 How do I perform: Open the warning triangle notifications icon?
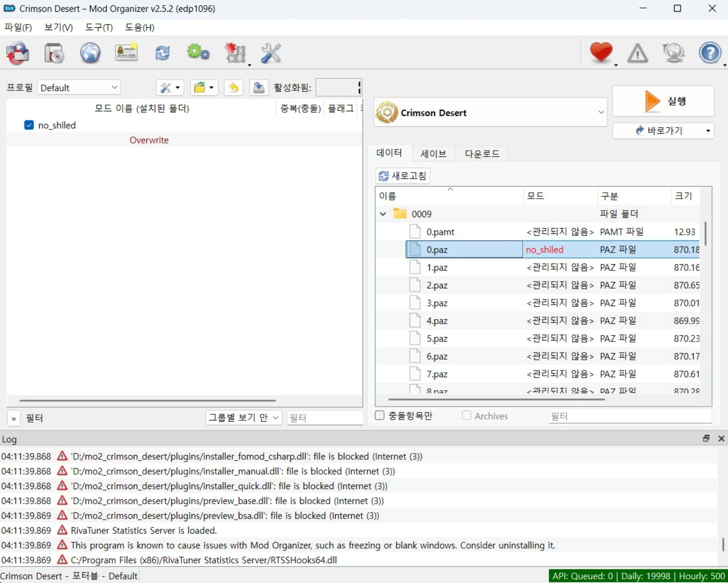(637, 53)
